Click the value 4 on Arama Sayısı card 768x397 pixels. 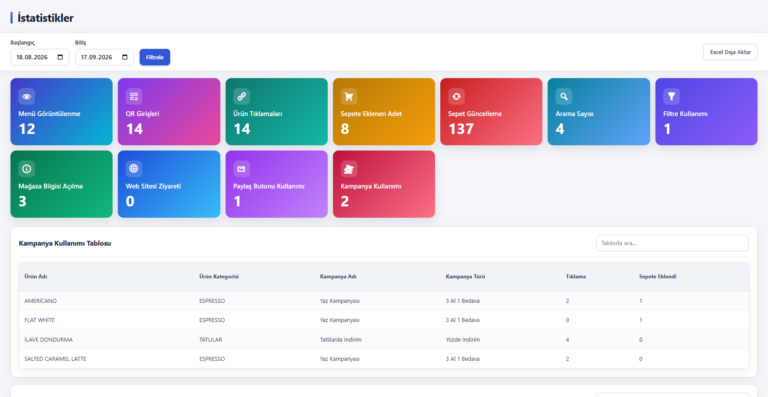(x=560, y=129)
